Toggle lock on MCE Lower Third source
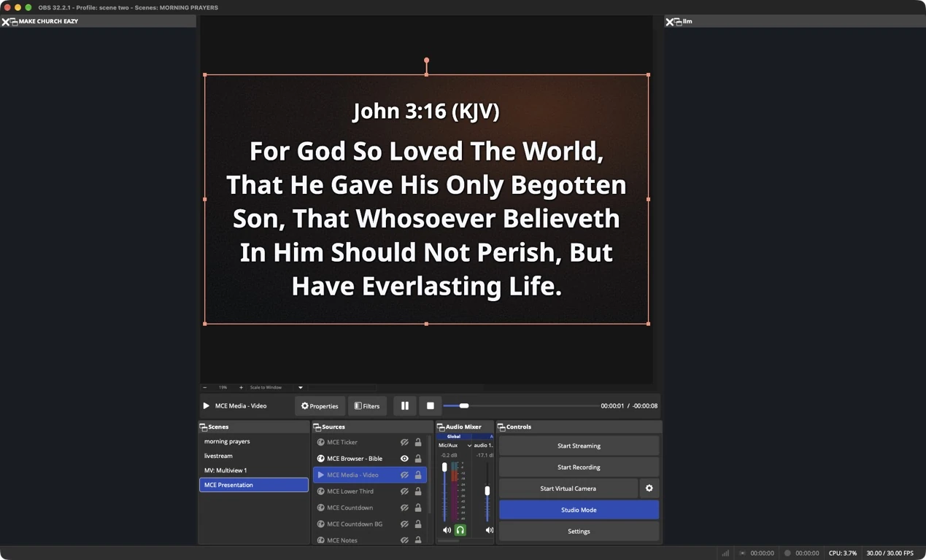The image size is (926, 560). coord(418,491)
